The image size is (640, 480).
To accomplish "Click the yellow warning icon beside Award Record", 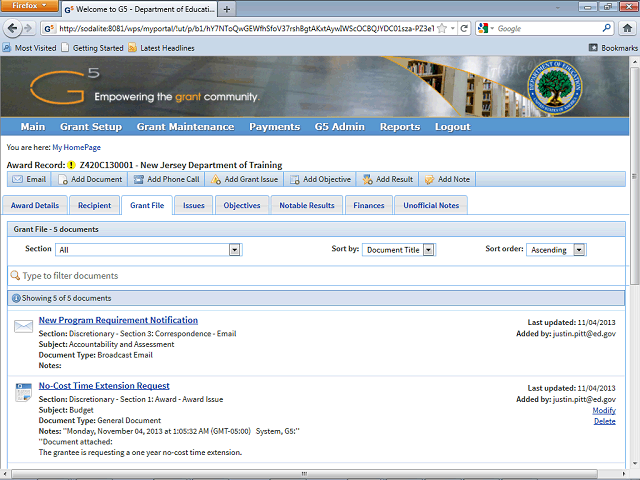I will click(x=71, y=165).
